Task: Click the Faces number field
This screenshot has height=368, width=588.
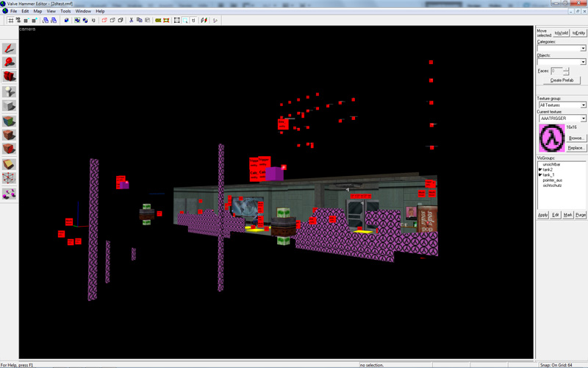Action: (557, 71)
